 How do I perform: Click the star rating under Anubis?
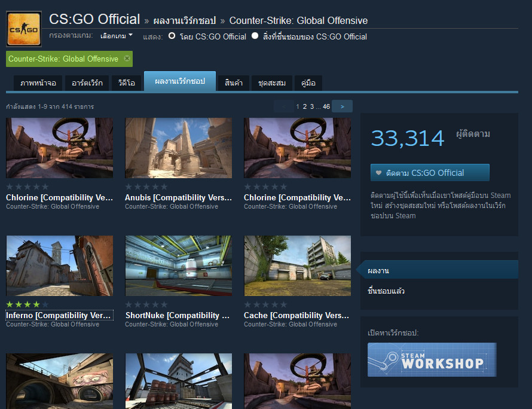(146, 187)
